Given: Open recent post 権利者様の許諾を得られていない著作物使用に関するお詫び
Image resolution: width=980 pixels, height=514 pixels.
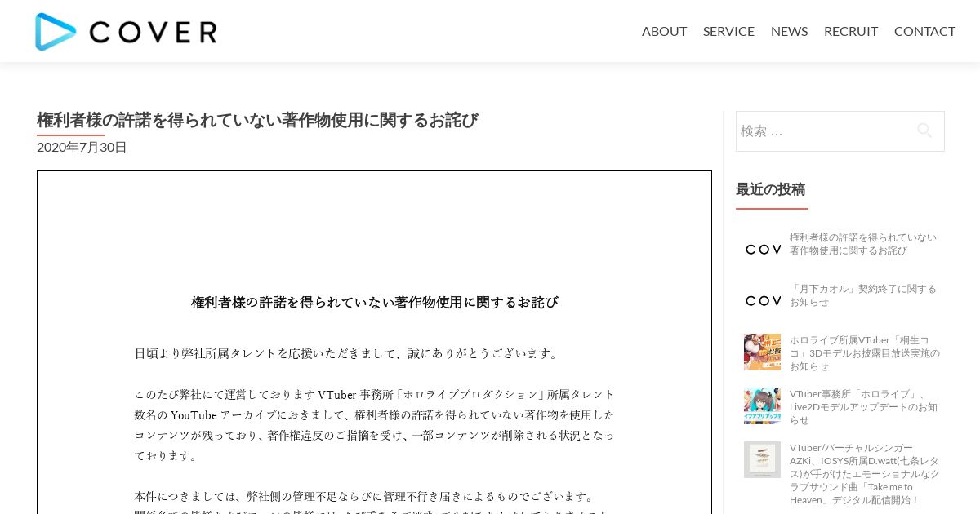Looking at the screenshot, I should pyautogui.click(x=863, y=244).
